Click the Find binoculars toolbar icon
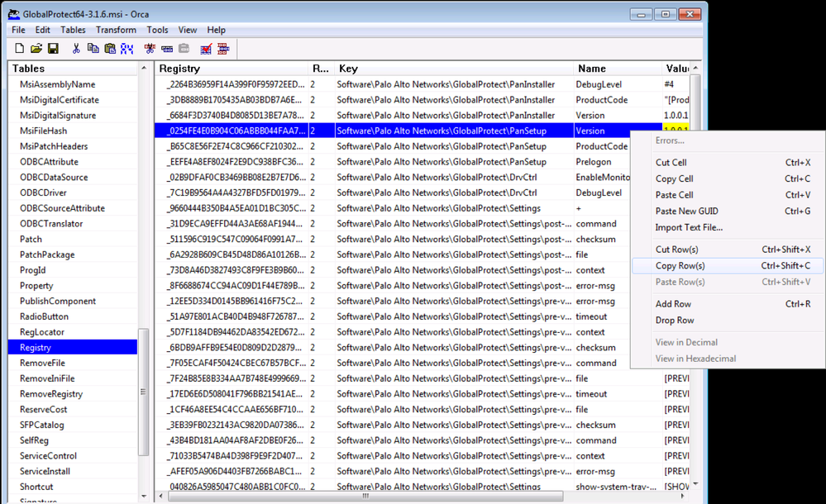The image size is (826, 504). 126,49
